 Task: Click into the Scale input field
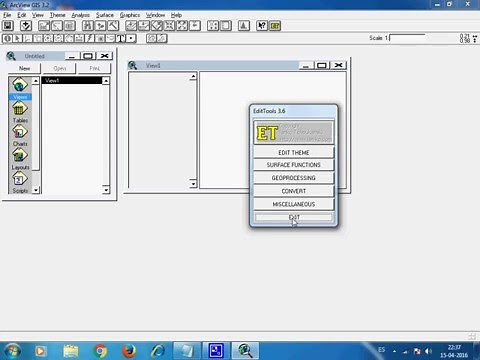(x=407, y=38)
